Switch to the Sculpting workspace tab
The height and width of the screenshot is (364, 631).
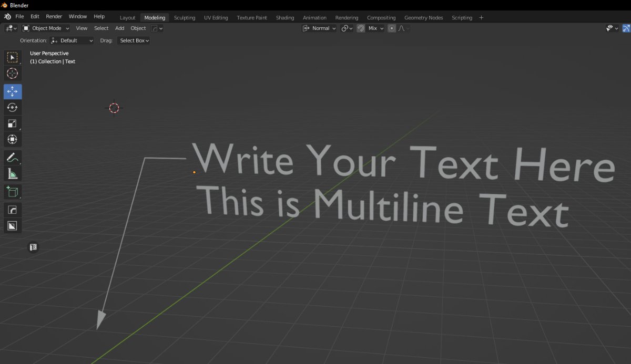pyautogui.click(x=185, y=17)
